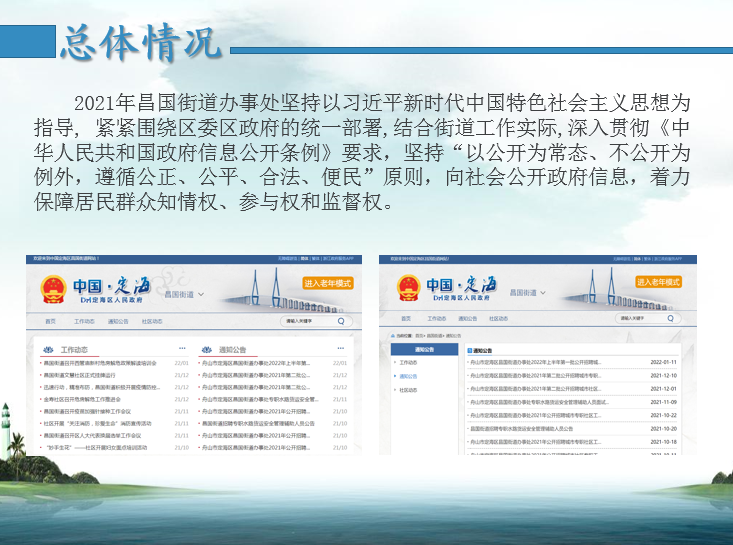The width and height of the screenshot is (733, 545).
Task: Click the national emblem logo on the homepage screenshot
Action: (x=53, y=290)
